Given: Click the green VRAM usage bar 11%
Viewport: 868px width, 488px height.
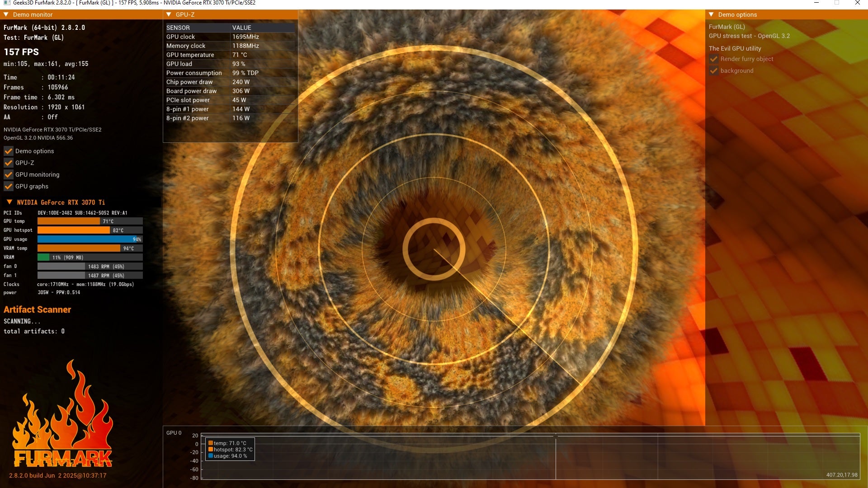Looking at the screenshot, I should [90, 257].
